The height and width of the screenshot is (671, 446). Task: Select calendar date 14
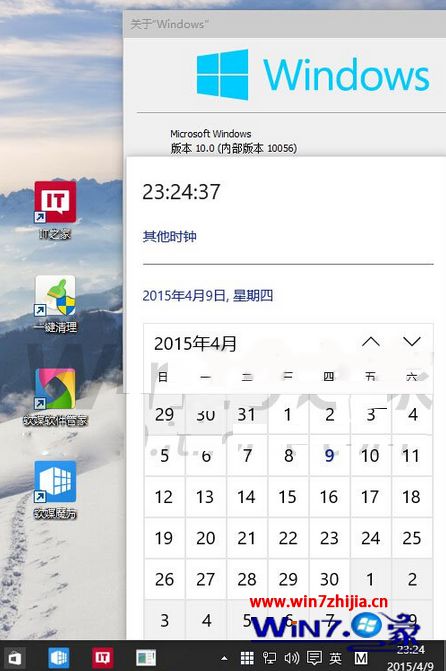(247, 497)
